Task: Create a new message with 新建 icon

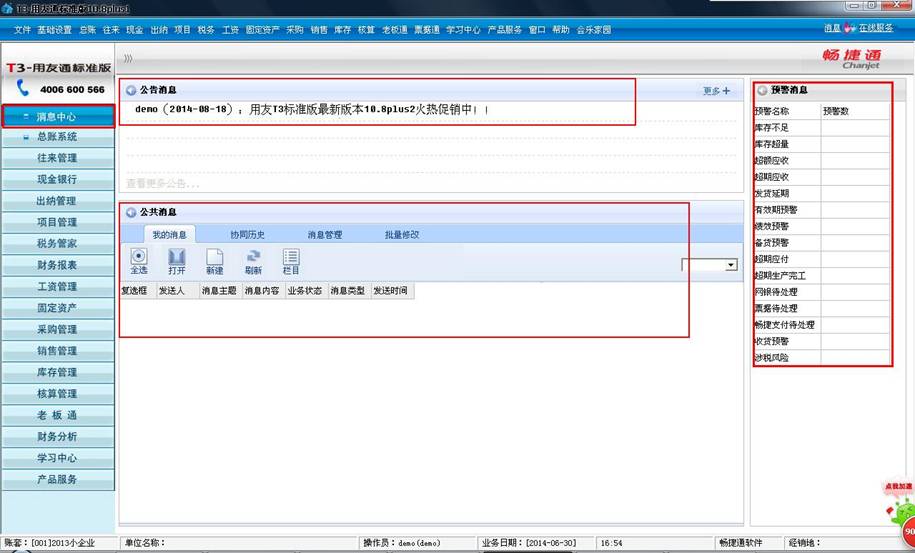Action: click(215, 258)
